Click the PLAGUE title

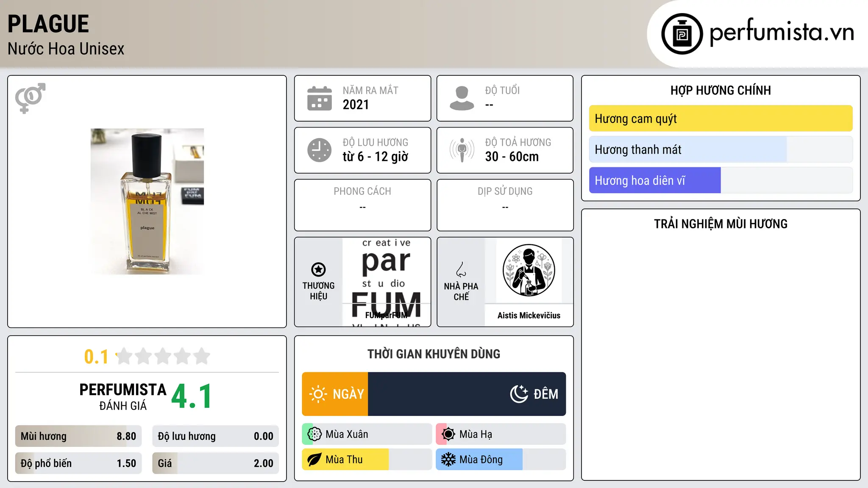coord(48,24)
